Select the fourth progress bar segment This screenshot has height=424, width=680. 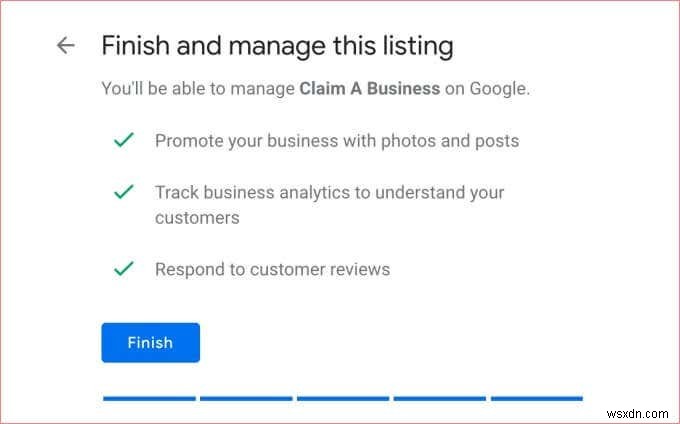click(x=439, y=398)
